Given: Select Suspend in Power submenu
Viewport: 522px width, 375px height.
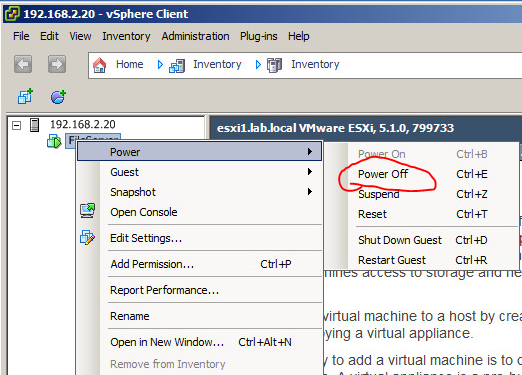Looking at the screenshot, I should tap(422, 194).
